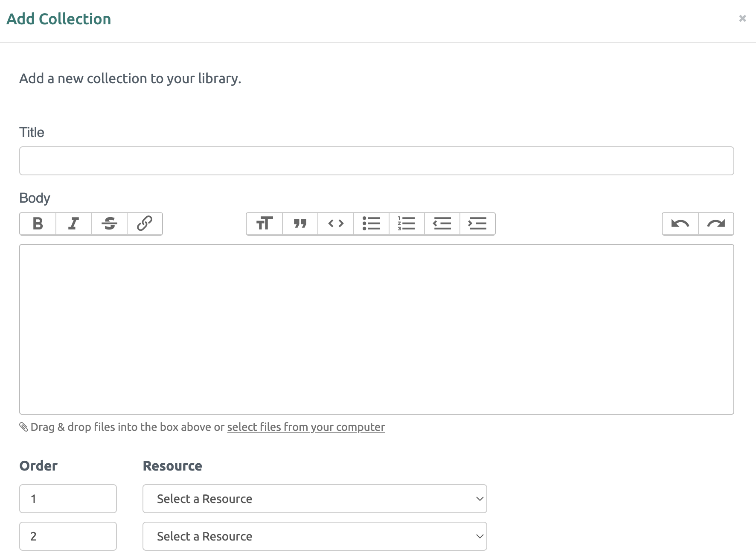Viewport: 756px width, 558px height.
Task: Click 'select files from your computer' link
Action: tap(306, 427)
